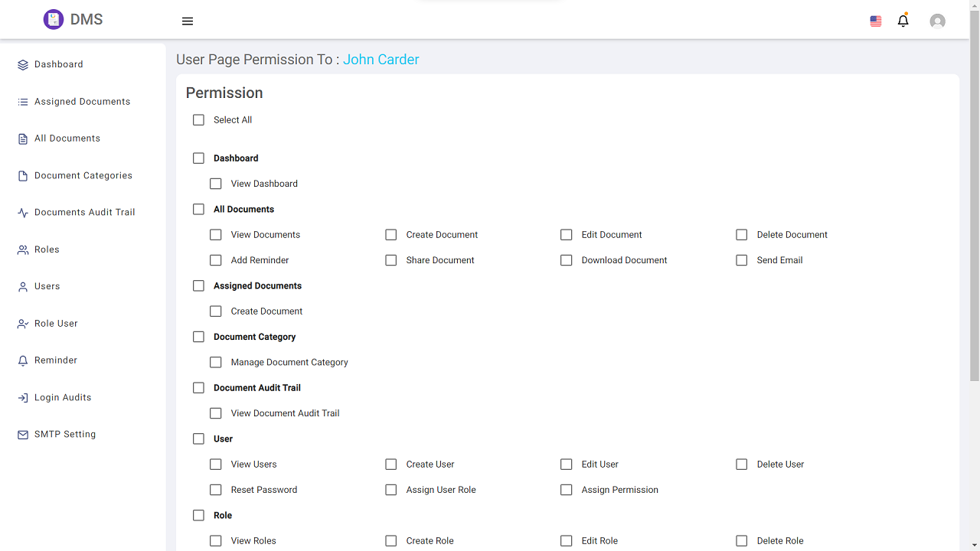This screenshot has height=551, width=980.
Task: Check the Select All checkbox
Action: (x=199, y=120)
